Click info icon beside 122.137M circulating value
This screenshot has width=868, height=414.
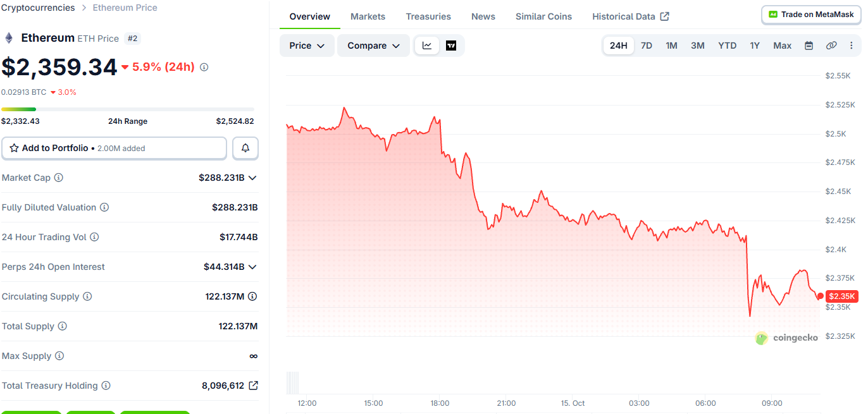252,296
